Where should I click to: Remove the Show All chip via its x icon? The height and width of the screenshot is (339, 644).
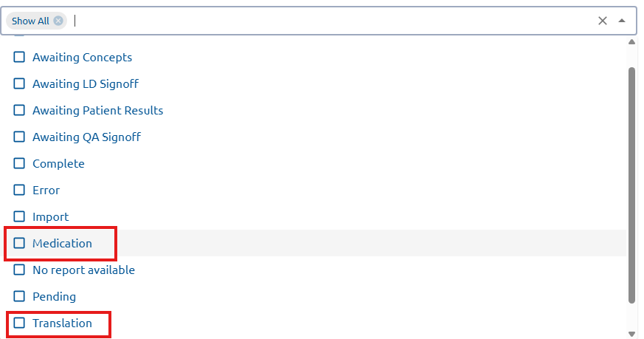click(58, 21)
